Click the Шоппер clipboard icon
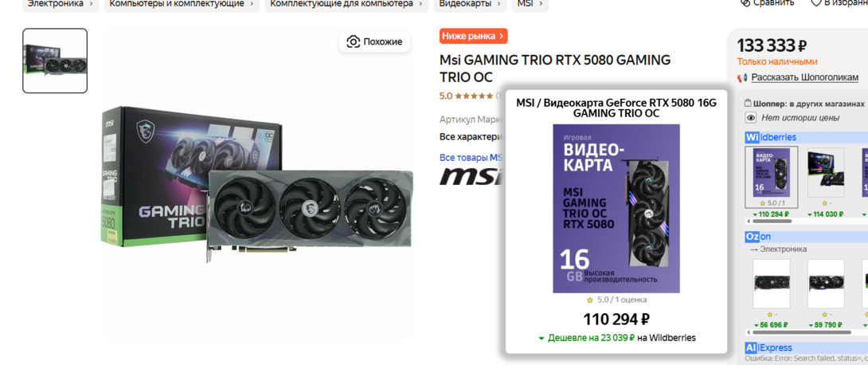Screen dimensions: 868x365 click(x=748, y=103)
